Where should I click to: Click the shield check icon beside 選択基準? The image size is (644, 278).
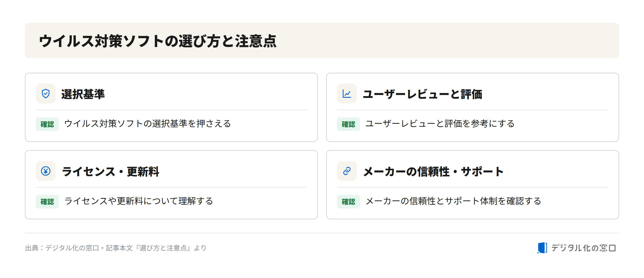point(46,94)
